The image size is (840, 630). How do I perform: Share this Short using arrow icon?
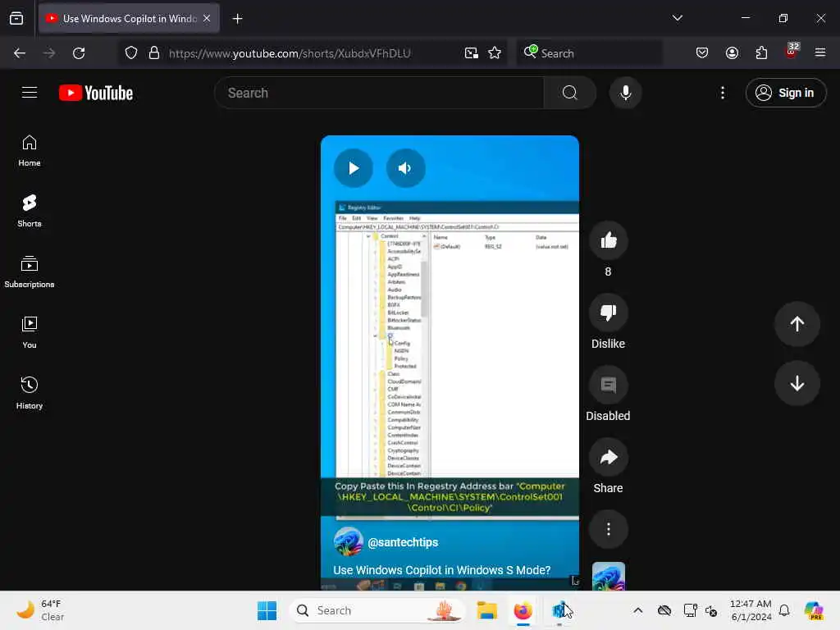pos(608,457)
